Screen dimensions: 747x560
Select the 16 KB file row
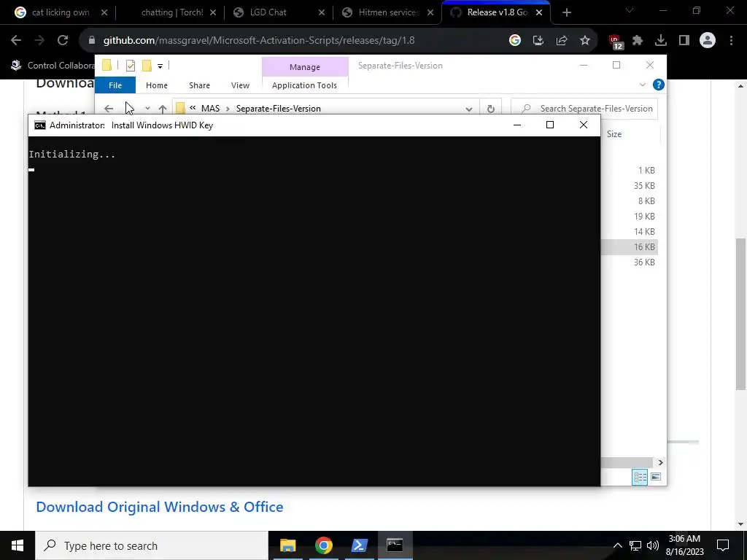[x=629, y=246]
